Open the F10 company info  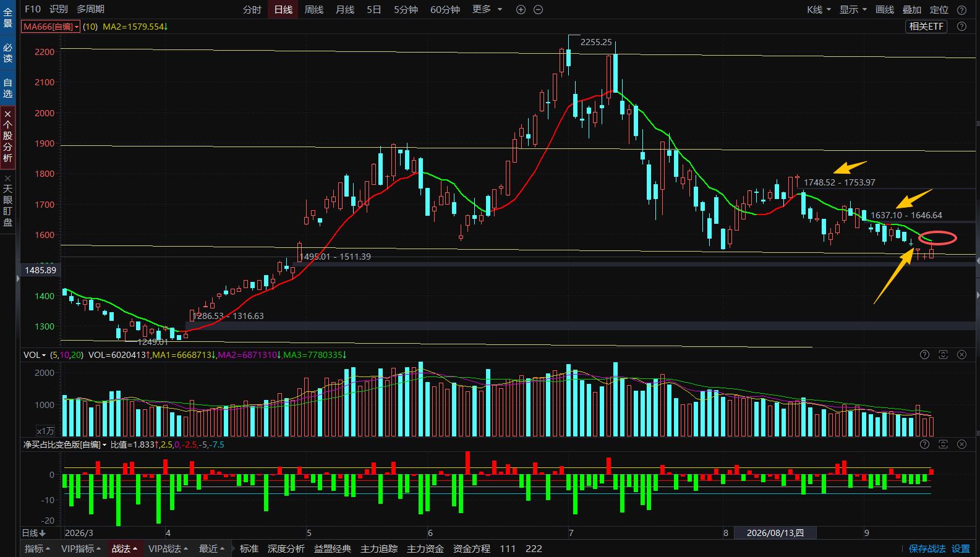pos(33,9)
